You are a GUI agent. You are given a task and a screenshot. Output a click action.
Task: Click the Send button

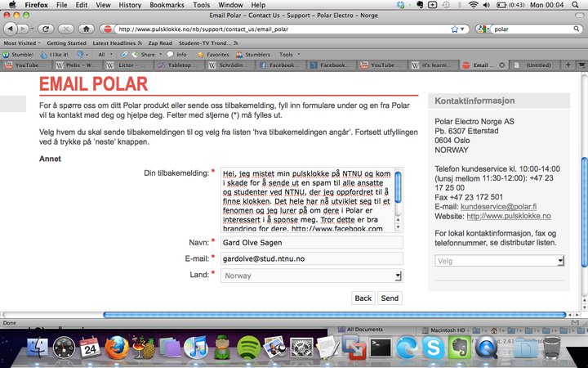pos(390,298)
